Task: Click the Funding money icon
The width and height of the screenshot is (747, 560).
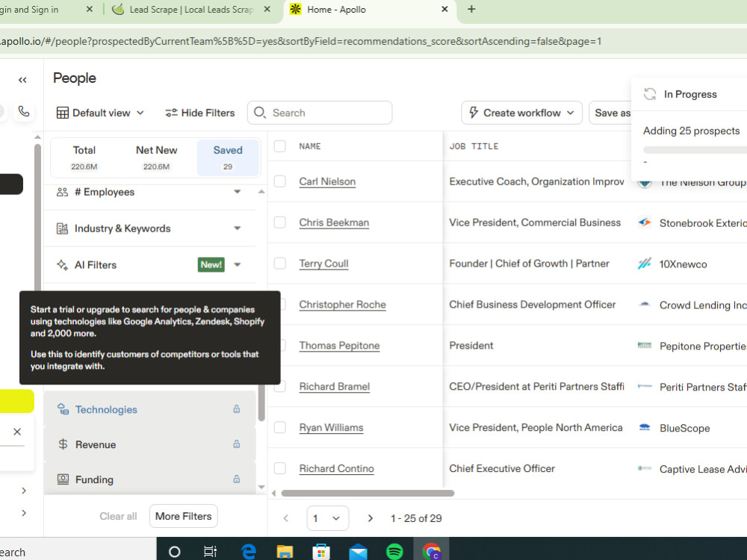Action: 63,479
